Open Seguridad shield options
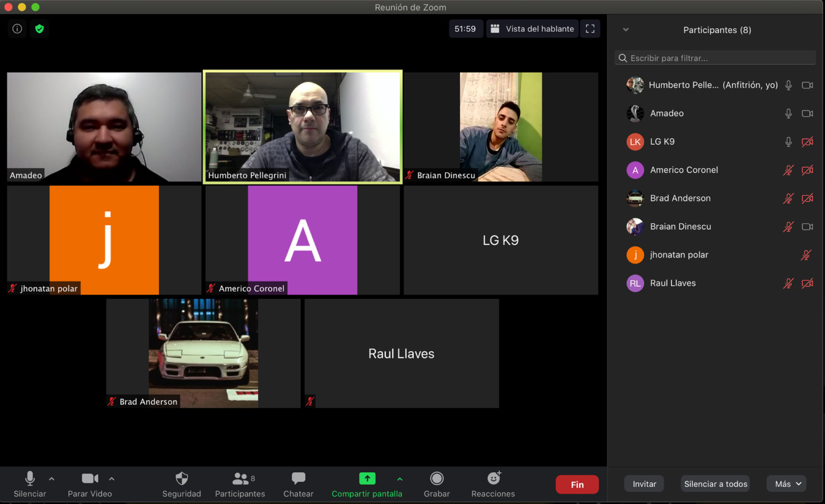Image resolution: width=825 pixels, height=504 pixels. tap(181, 484)
